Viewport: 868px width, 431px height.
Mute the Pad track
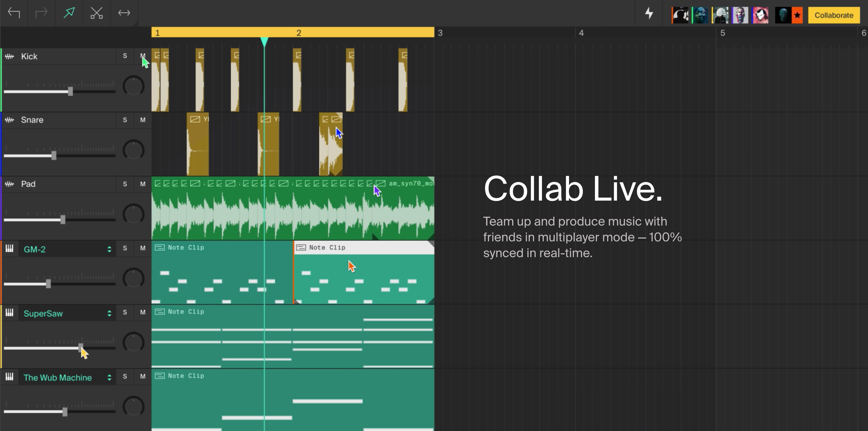tap(143, 184)
